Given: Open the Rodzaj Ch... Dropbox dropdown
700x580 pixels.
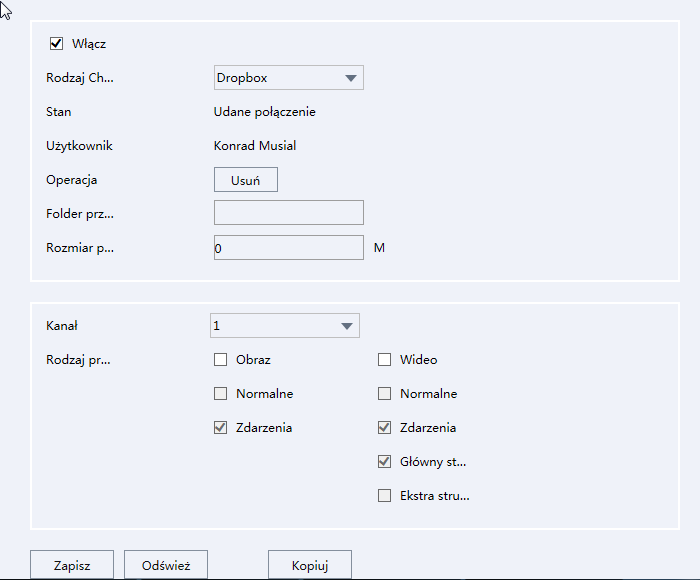Looking at the screenshot, I should pyautogui.click(x=288, y=78).
